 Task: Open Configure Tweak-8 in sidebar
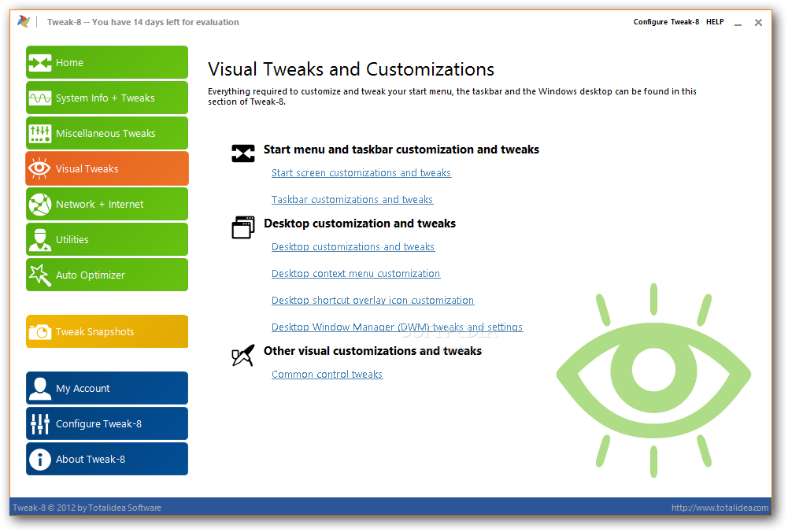pyautogui.click(x=107, y=423)
